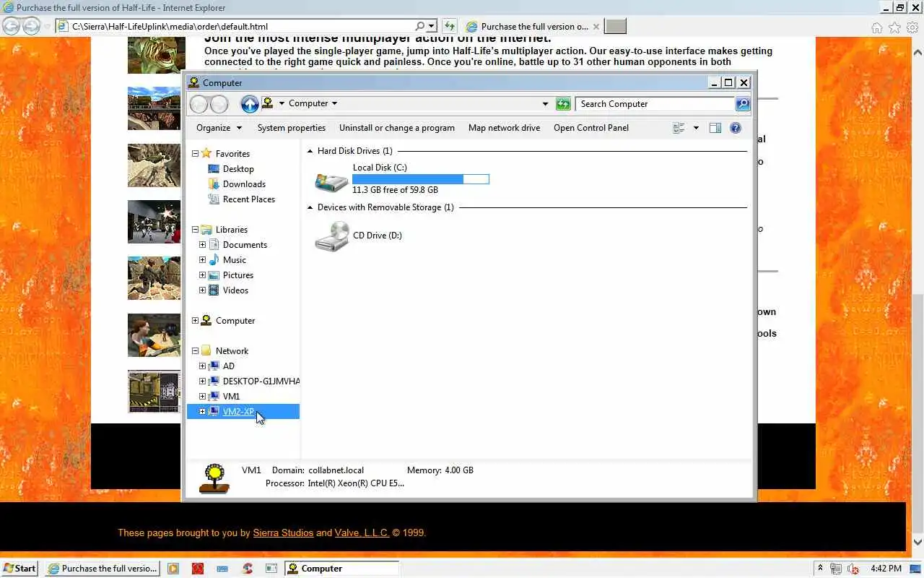Click the Internet Explorer Favorites star icon
Viewport: 924px width, 578px height.
pos(894,27)
